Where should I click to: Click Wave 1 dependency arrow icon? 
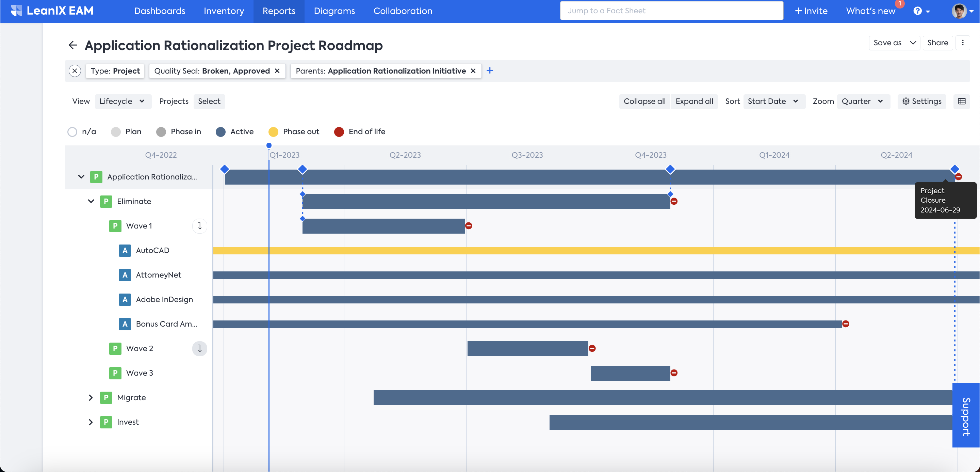click(x=199, y=226)
